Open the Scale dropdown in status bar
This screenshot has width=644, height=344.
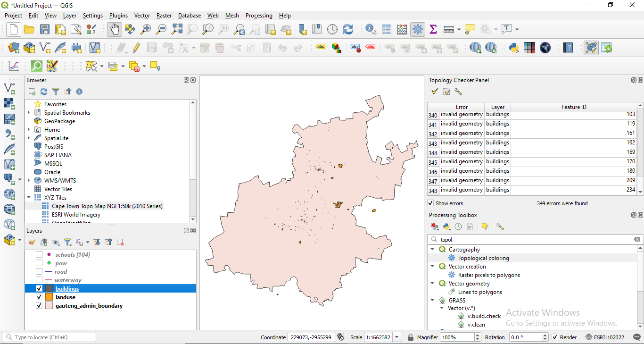397,337
